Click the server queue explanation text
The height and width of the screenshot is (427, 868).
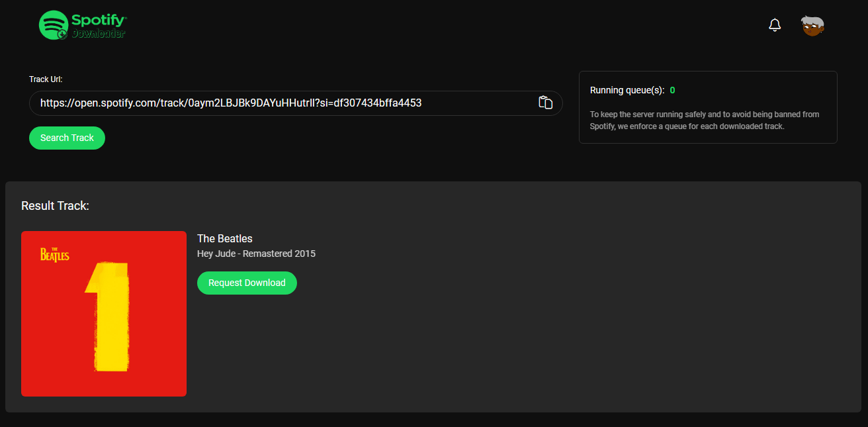703,120
